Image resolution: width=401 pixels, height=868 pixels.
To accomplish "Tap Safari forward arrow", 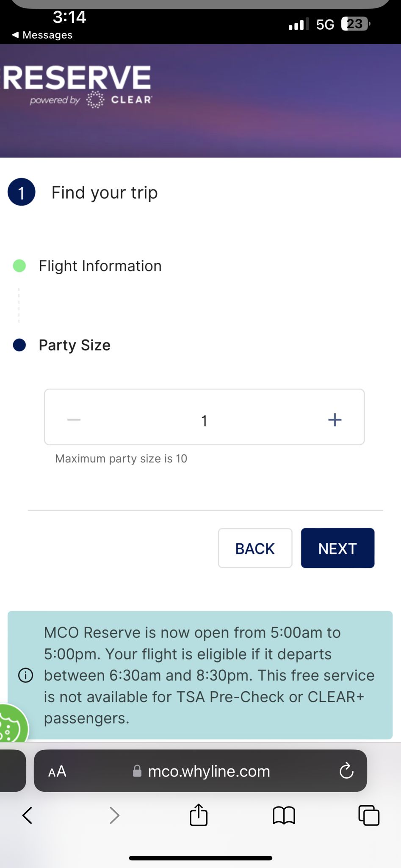I will pyautogui.click(x=114, y=815).
